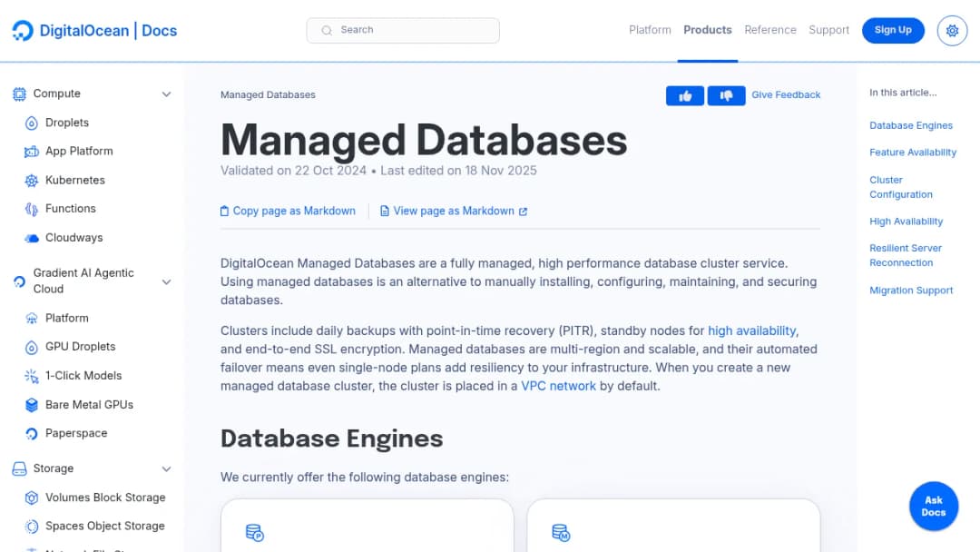Image resolution: width=980 pixels, height=552 pixels.
Task: Open the Reference nav tab
Action: [770, 30]
